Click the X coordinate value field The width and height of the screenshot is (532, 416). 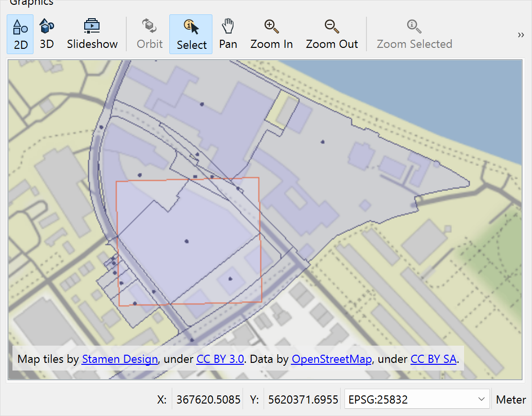pyautogui.click(x=208, y=400)
